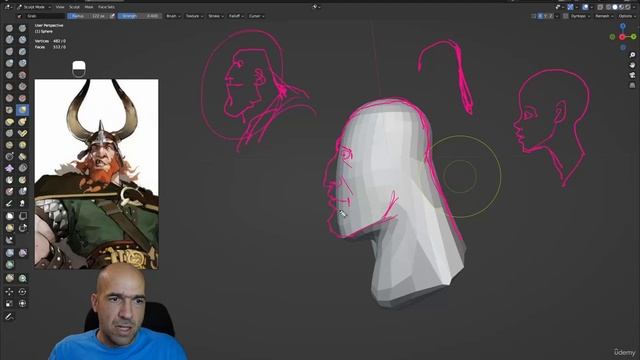
Task: Switch to solid viewport shading
Action: tap(615, 7)
